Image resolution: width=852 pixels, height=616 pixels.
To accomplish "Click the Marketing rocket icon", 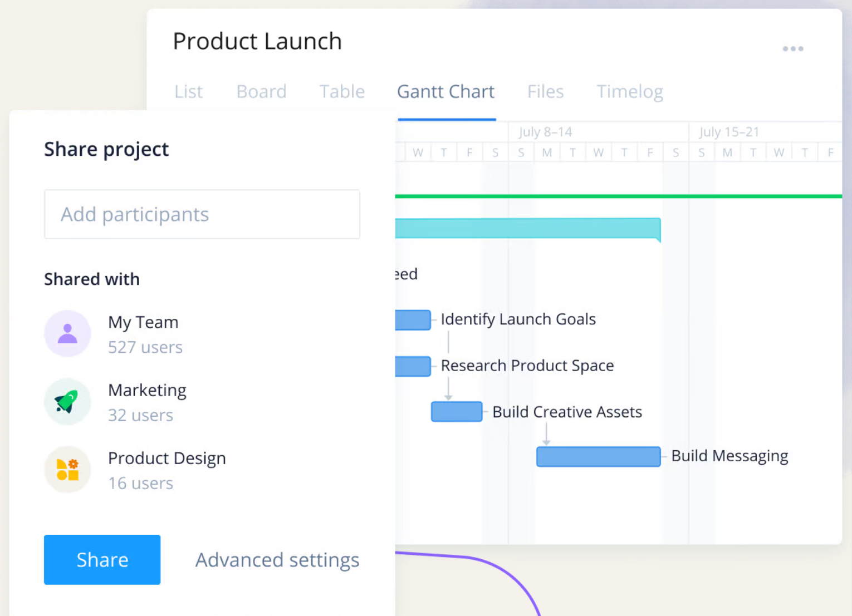I will click(67, 402).
